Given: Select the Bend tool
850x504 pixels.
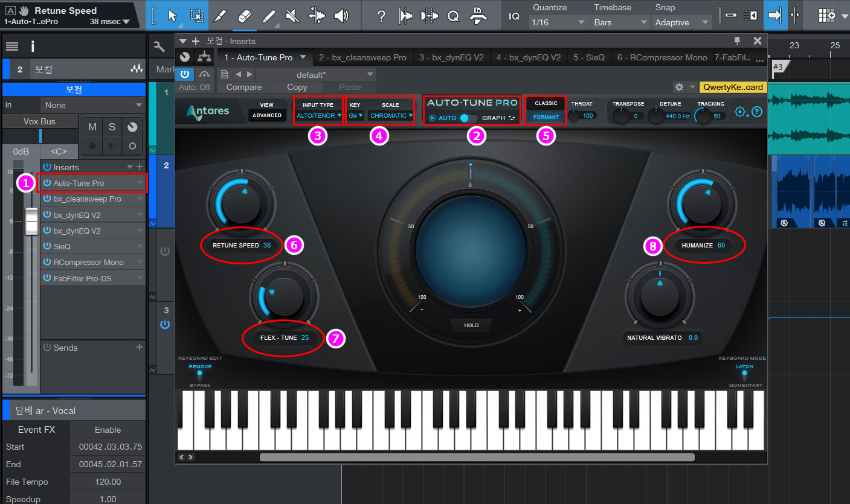Looking at the screenshot, I should pos(317,16).
